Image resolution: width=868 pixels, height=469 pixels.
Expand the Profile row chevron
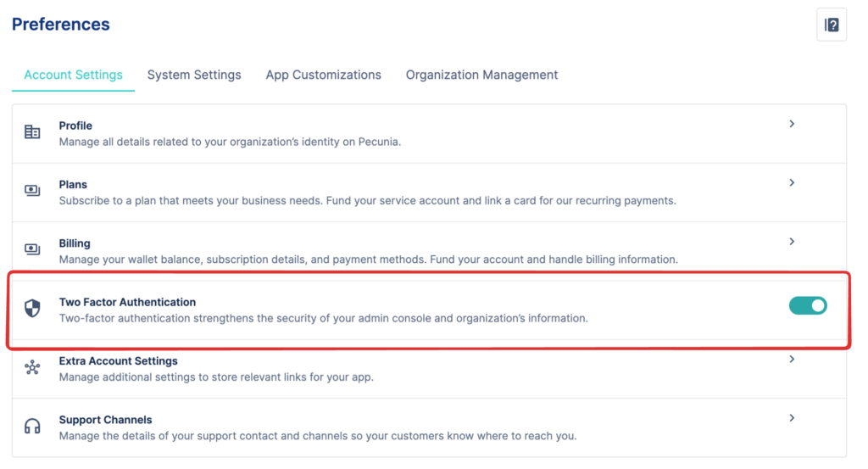click(x=792, y=124)
